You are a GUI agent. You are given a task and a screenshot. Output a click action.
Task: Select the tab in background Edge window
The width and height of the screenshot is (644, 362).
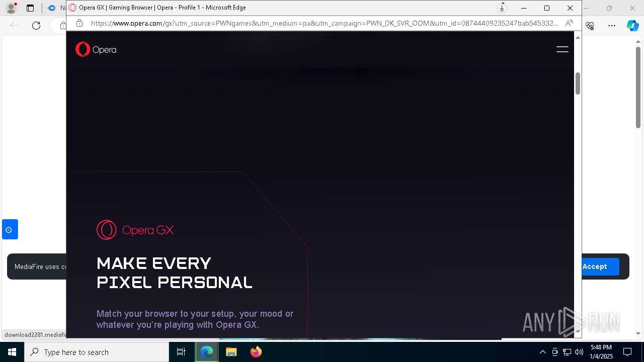(56, 8)
